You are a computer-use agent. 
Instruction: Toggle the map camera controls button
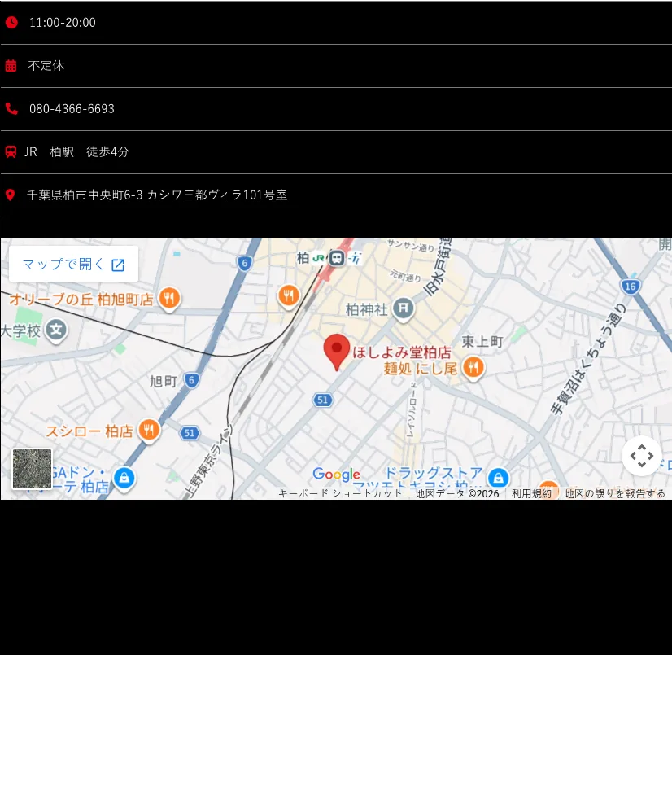(642, 456)
